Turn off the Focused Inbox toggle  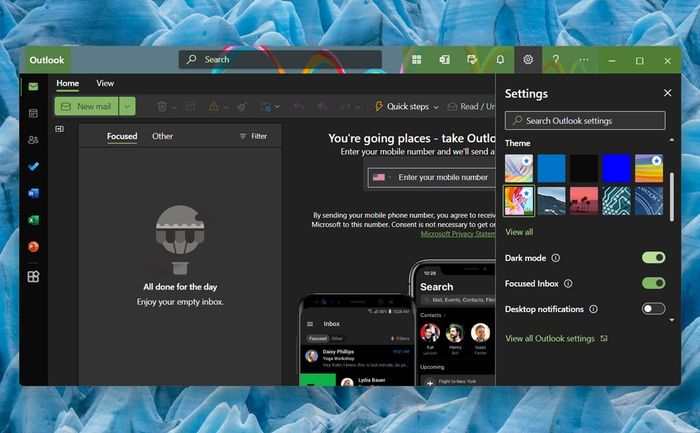tap(653, 283)
